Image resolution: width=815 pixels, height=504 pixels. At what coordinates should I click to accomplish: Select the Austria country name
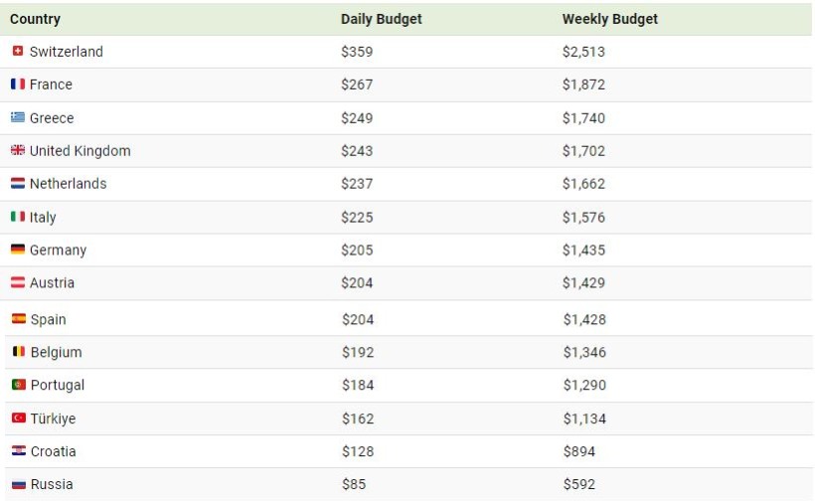click(x=52, y=283)
